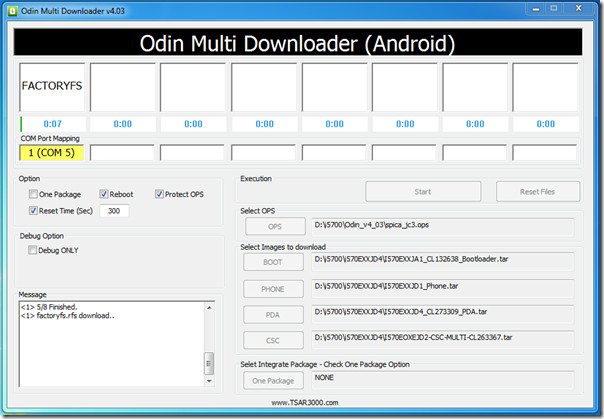Click the Message log scroll down arrow
The height and width of the screenshot is (419, 604).
(x=209, y=381)
